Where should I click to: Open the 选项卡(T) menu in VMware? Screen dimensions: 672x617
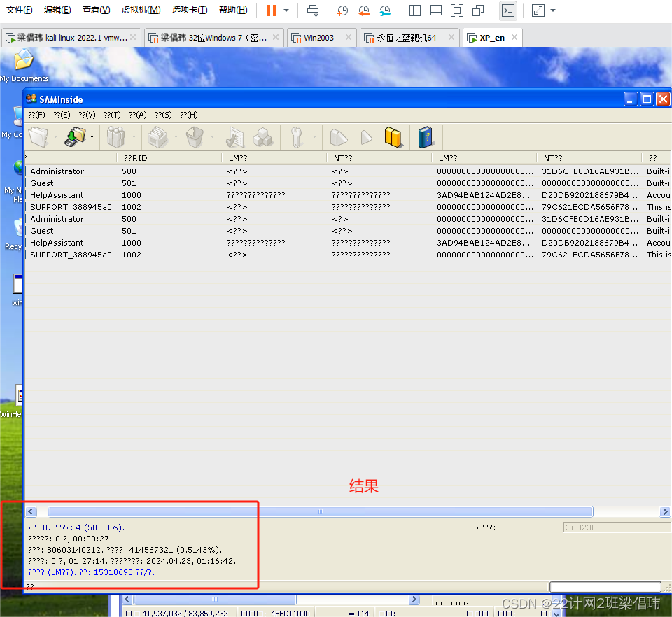[190, 9]
